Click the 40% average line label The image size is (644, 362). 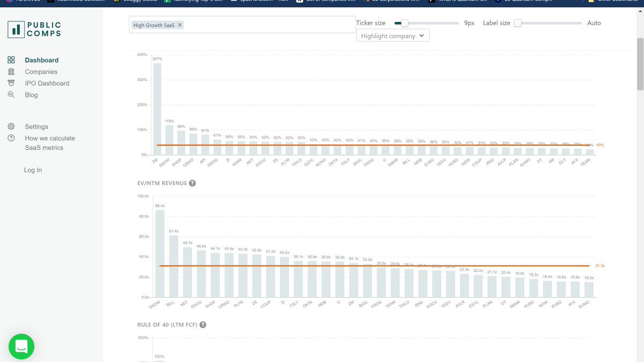click(600, 145)
